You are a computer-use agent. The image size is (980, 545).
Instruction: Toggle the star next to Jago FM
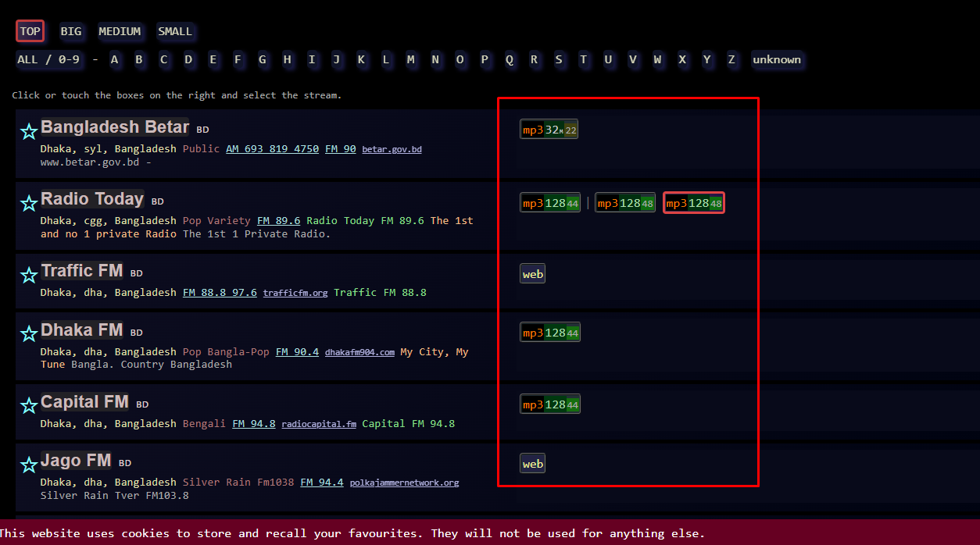coord(29,465)
